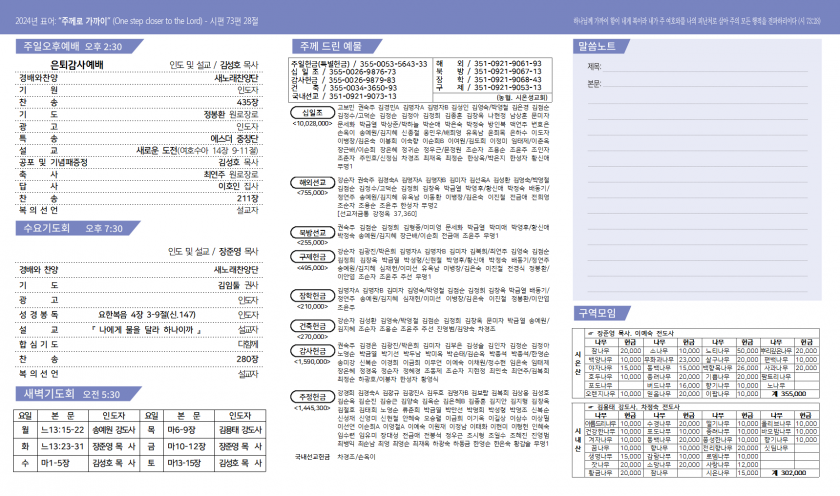Click hymn number '280장'
The height and width of the screenshot is (496, 840).
248,359
